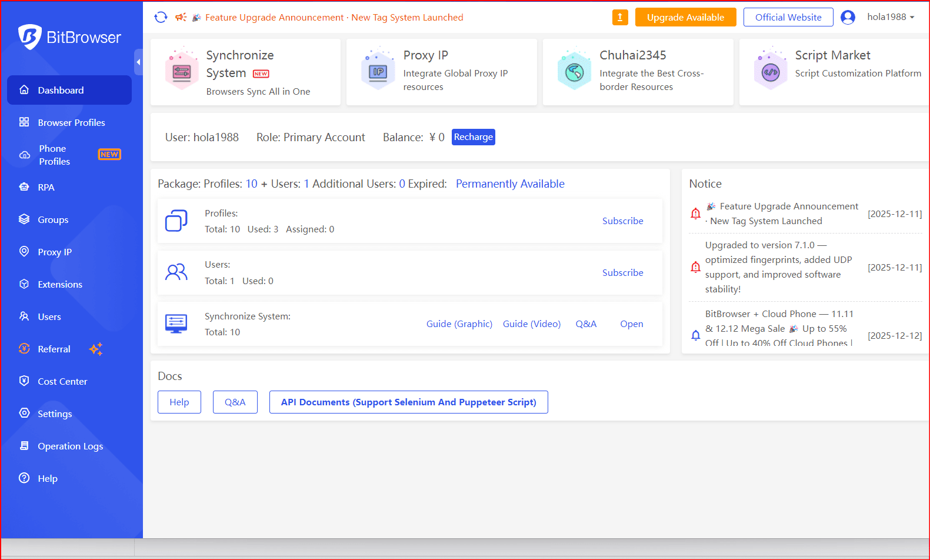Click the first notice alert bell icon

[695, 214]
